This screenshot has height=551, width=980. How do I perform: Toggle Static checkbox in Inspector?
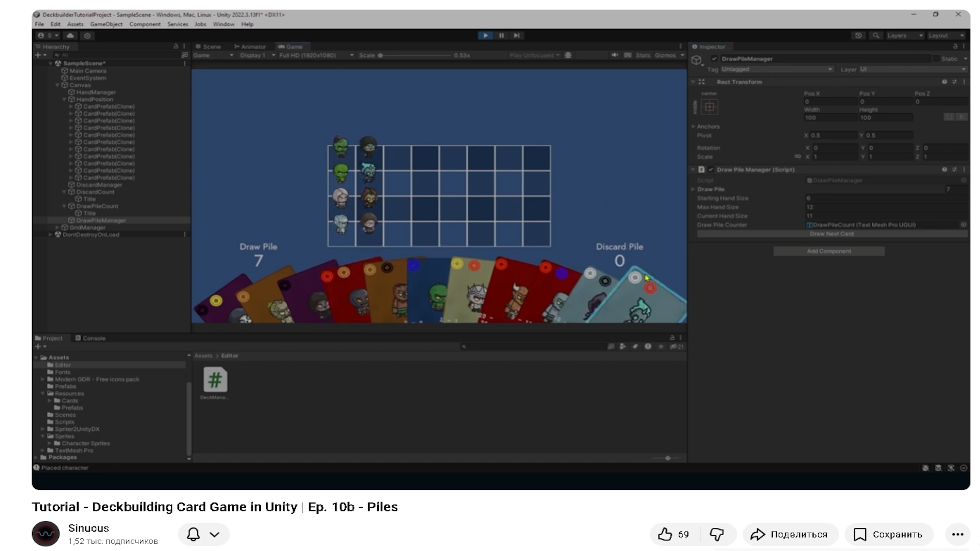click(x=936, y=59)
